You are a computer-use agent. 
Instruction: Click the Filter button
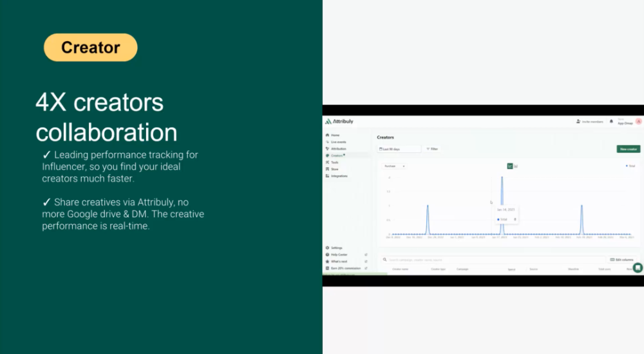(432, 149)
